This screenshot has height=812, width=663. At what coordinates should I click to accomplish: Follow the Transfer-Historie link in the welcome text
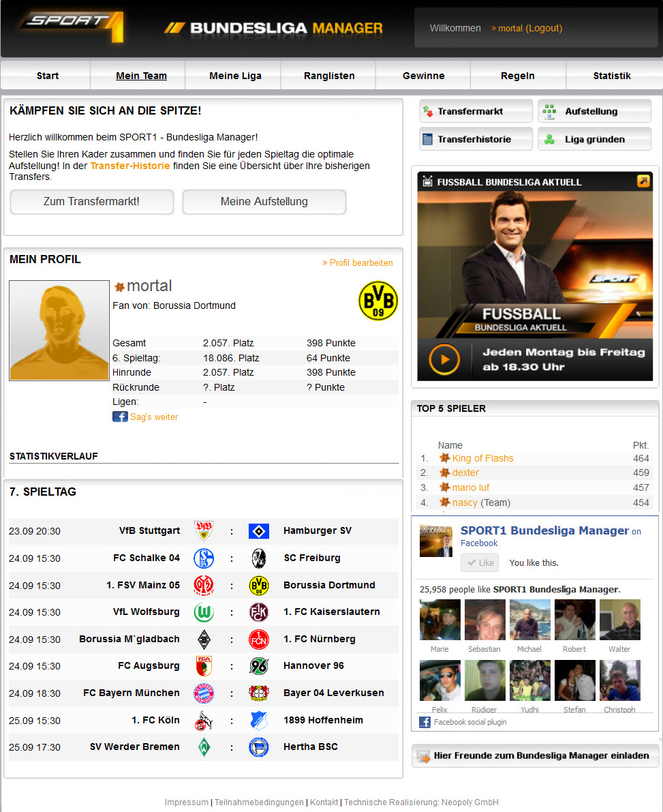coord(130,166)
